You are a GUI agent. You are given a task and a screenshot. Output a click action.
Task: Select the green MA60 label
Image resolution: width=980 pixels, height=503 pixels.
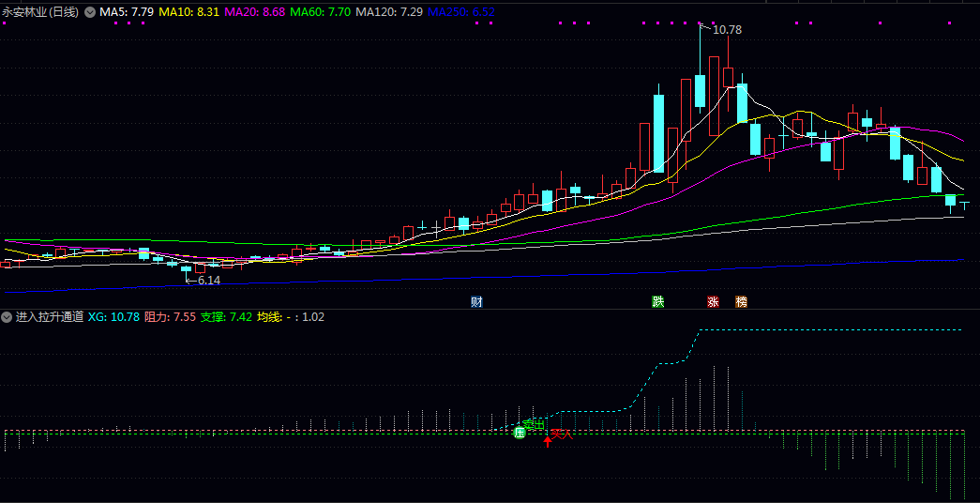click(x=320, y=12)
